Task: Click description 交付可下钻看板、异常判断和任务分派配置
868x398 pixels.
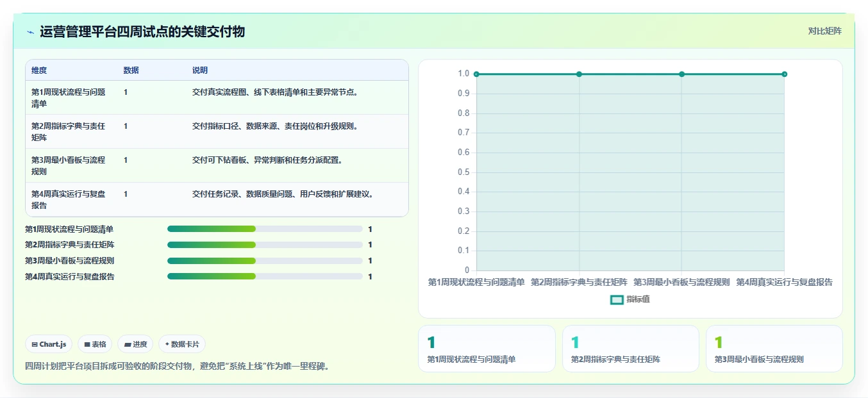Action: pyautogui.click(x=267, y=160)
